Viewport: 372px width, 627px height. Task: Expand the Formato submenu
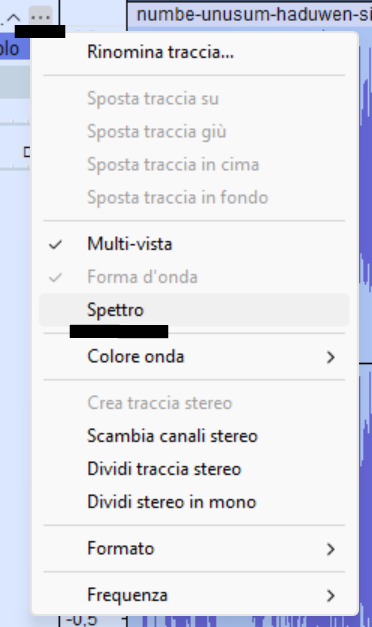[194, 548]
